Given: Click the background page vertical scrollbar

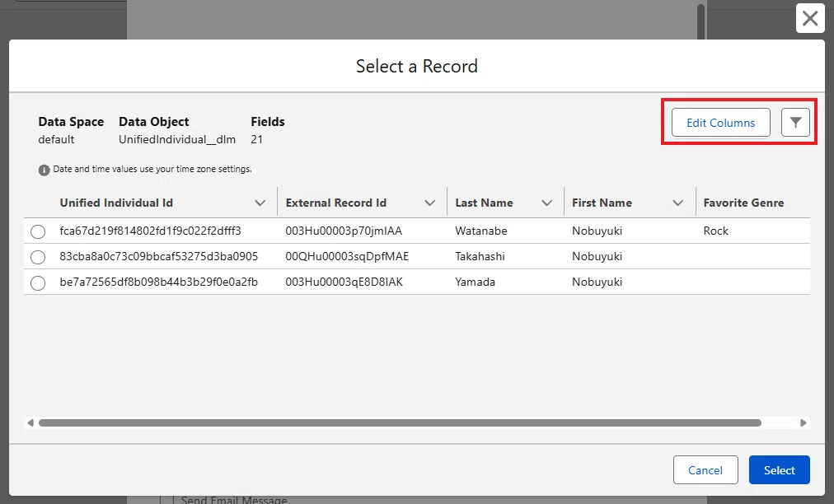Looking at the screenshot, I should 701,21.
